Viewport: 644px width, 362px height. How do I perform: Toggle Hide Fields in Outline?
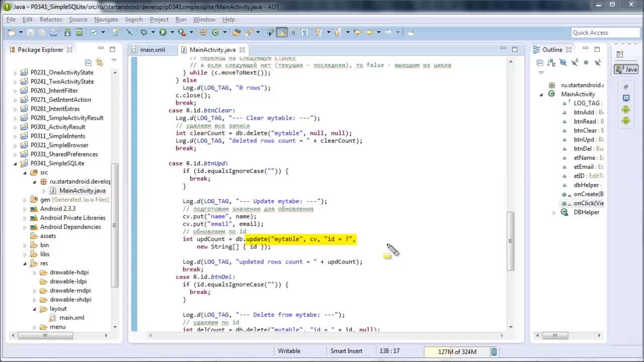[563, 63]
